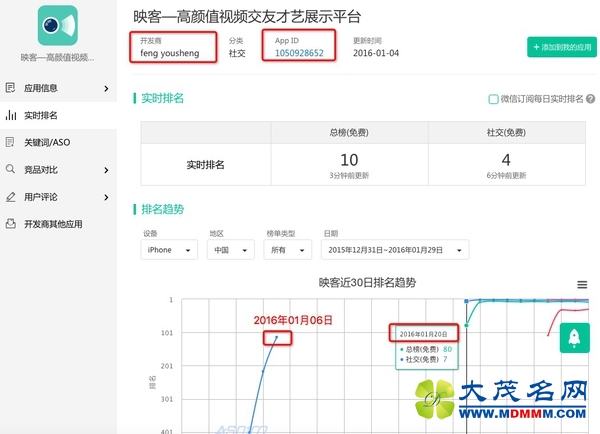Click developer name feng yousheng

[170, 53]
